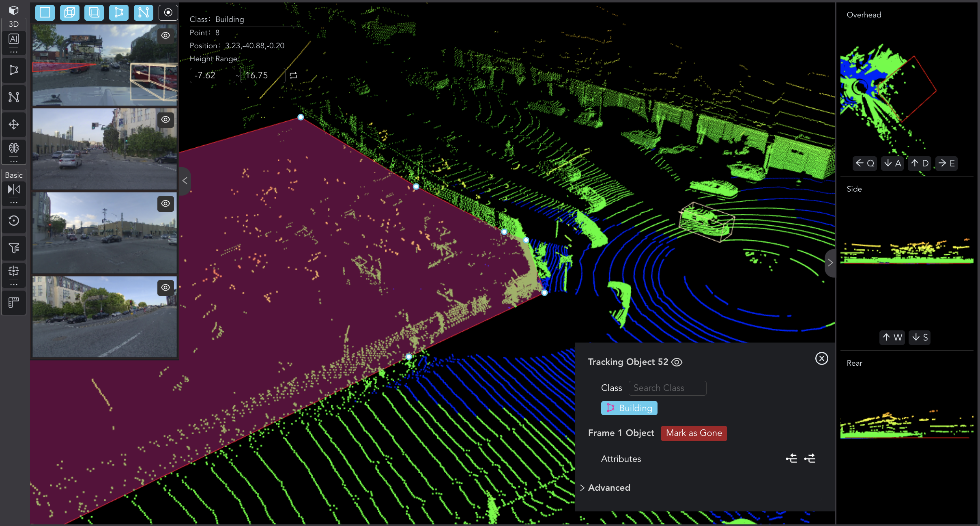Screen dimensions: 980x526
Task: Click the resize/swap height range icon
Action: (x=293, y=75)
